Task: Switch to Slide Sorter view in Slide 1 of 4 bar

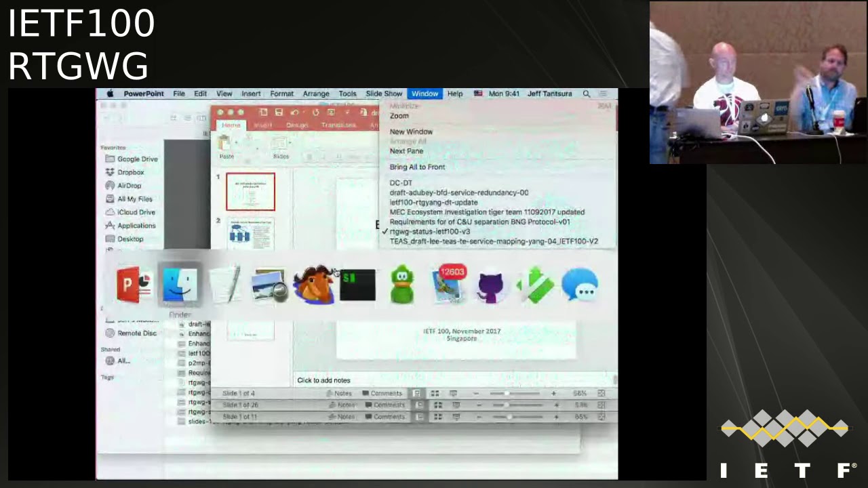Action: pos(435,393)
